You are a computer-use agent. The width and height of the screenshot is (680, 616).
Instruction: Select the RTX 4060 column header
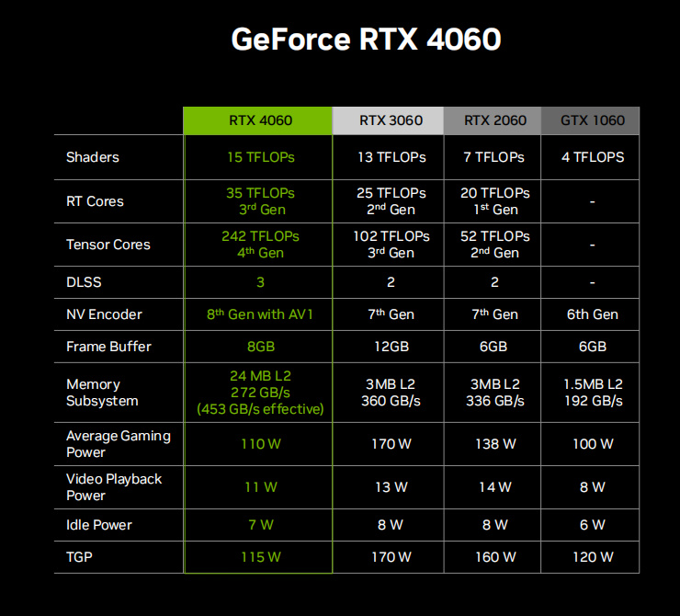[x=258, y=120]
